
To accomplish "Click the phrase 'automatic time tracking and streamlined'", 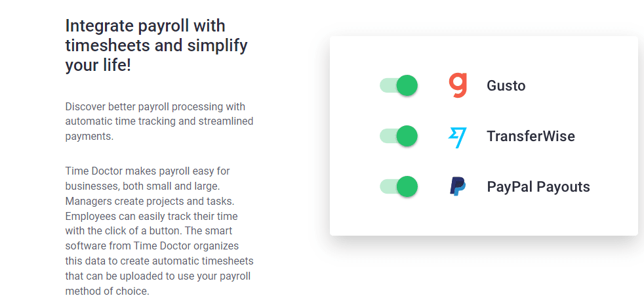I will pos(159,121).
